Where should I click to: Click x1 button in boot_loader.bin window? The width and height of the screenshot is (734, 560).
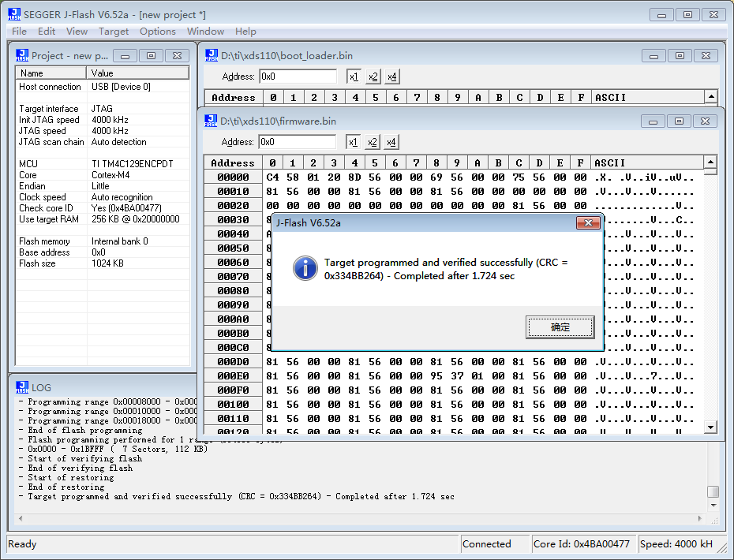[x=354, y=77]
